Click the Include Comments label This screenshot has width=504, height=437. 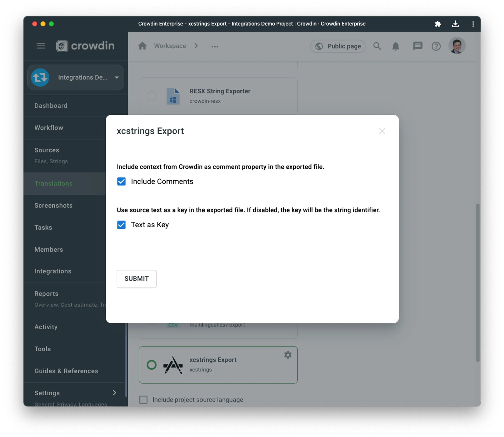point(162,182)
